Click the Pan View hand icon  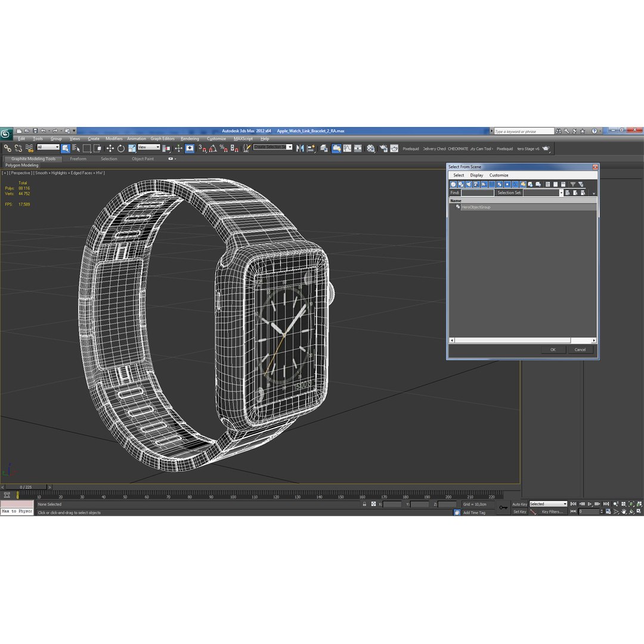point(624,512)
